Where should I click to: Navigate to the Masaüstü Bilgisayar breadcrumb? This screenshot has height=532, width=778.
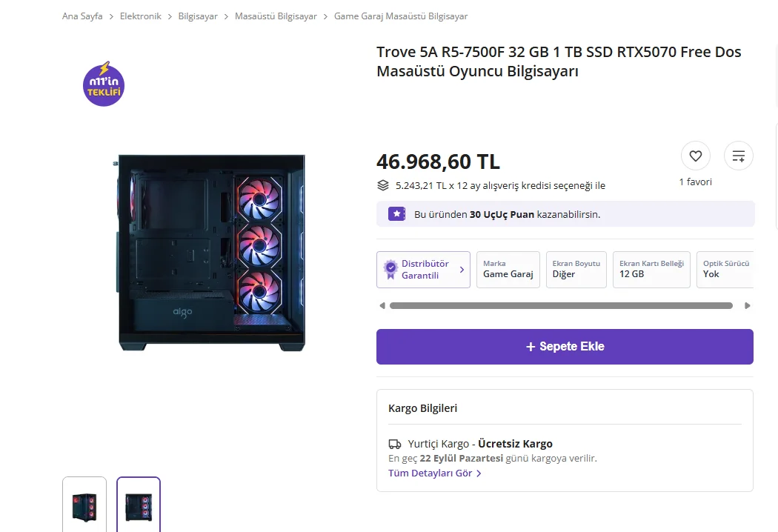[x=276, y=16]
